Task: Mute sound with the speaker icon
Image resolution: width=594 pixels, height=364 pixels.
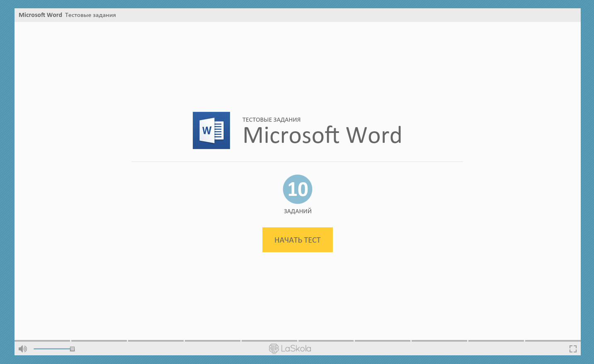Action: coord(23,349)
